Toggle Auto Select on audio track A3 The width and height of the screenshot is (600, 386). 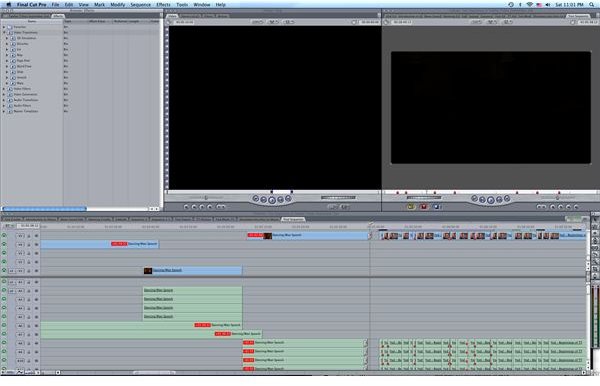(36, 300)
